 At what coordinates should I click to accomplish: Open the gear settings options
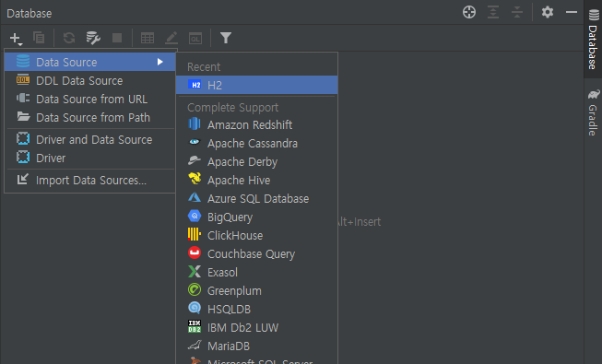(x=548, y=12)
